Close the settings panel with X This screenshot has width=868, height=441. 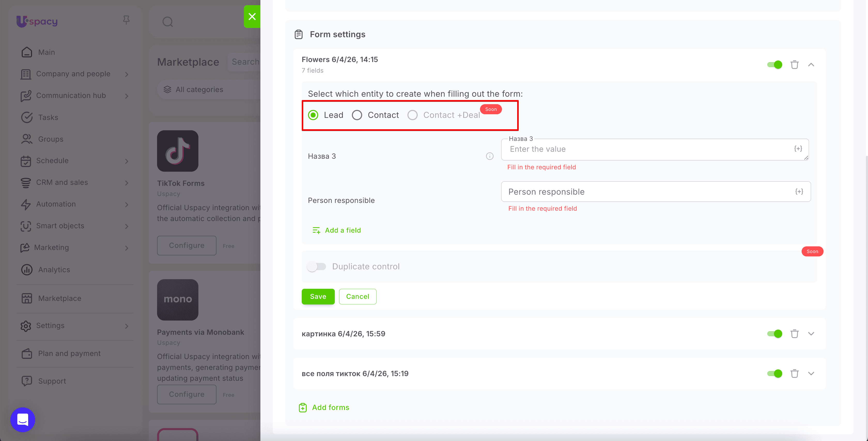(x=252, y=17)
